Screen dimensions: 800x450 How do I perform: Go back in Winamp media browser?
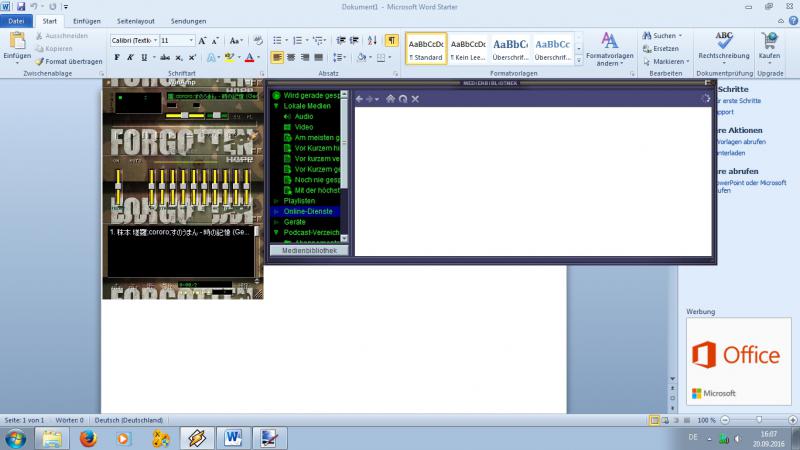coord(359,99)
